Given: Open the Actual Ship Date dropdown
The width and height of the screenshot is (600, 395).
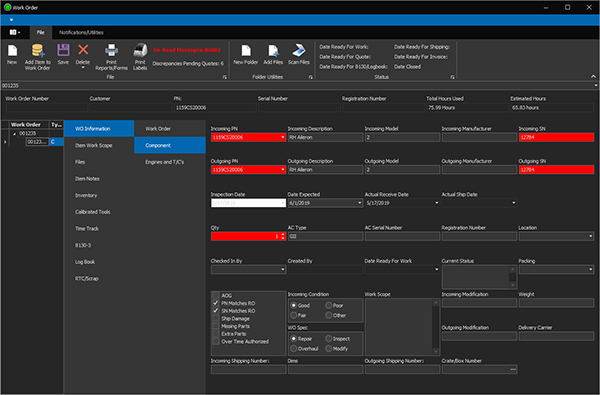Looking at the screenshot, I should point(514,203).
